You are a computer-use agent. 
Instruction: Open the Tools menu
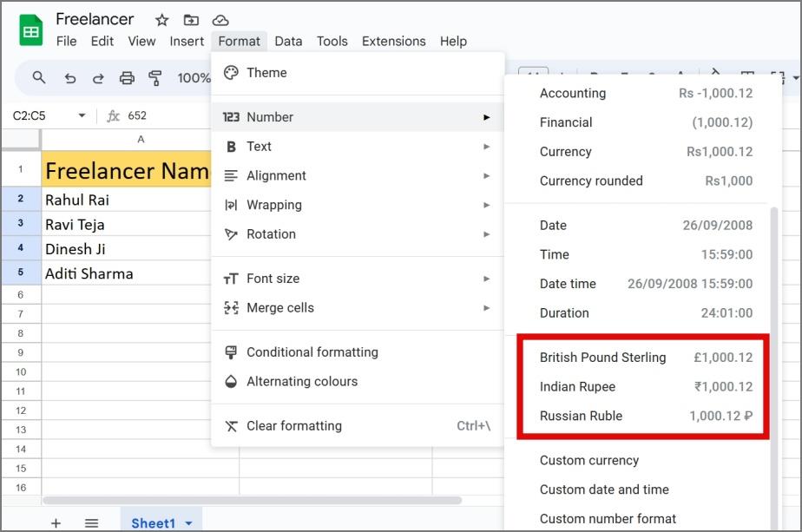tap(332, 42)
